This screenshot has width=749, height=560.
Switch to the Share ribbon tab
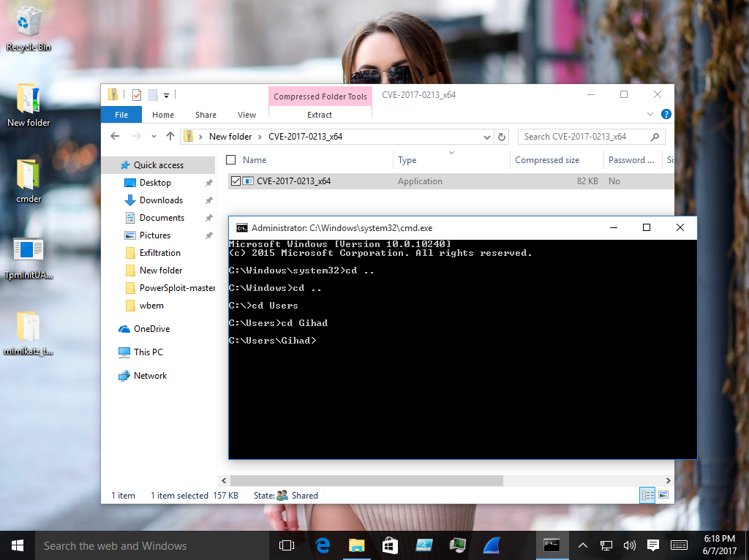(x=206, y=115)
